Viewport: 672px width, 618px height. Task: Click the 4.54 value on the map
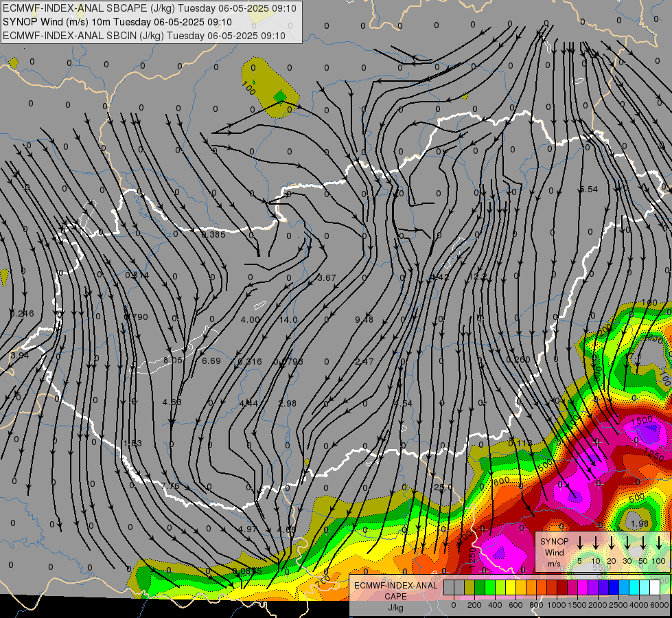pyautogui.click(x=404, y=404)
